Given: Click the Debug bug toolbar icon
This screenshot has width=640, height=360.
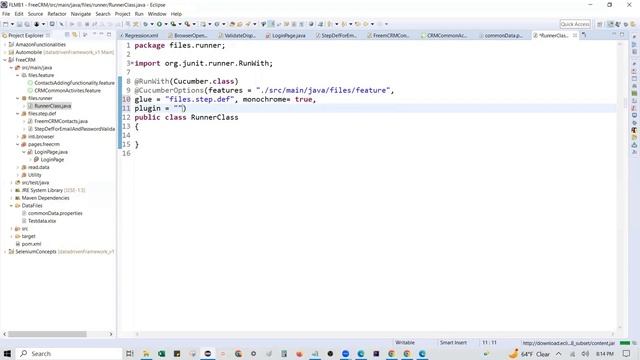Looking at the screenshot, I should pos(145,24).
